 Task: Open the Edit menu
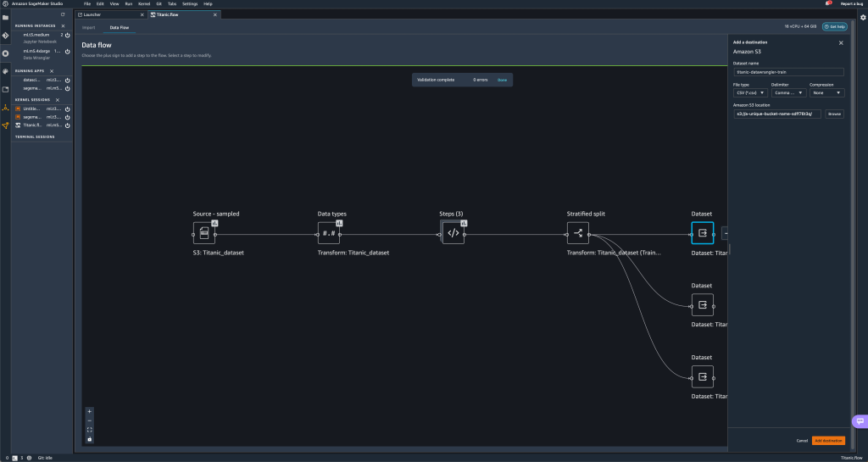(100, 4)
